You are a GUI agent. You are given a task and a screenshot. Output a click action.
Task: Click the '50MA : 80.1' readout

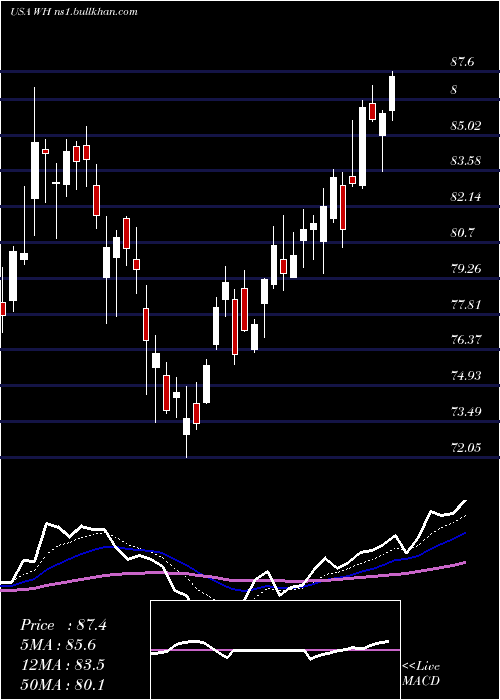pyautogui.click(x=62, y=684)
